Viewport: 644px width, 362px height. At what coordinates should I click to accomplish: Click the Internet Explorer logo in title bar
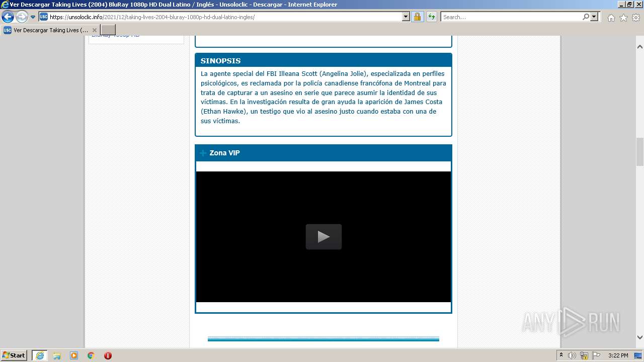coord(5,5)
